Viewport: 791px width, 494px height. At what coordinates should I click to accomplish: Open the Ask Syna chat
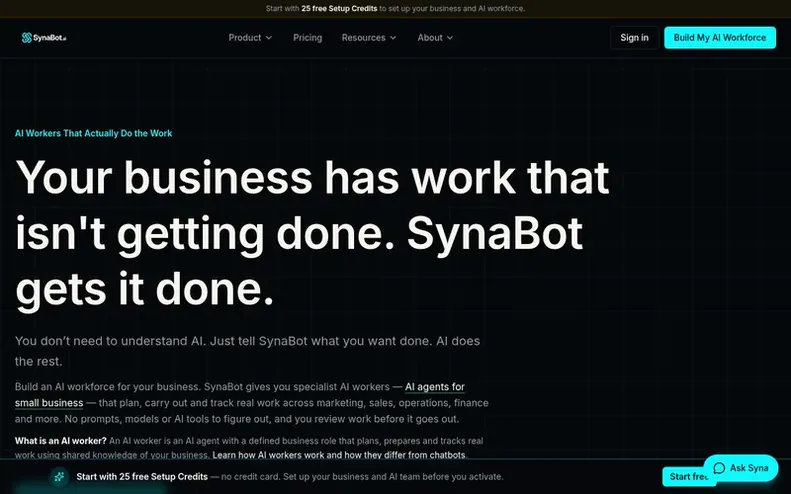(741, 468)
